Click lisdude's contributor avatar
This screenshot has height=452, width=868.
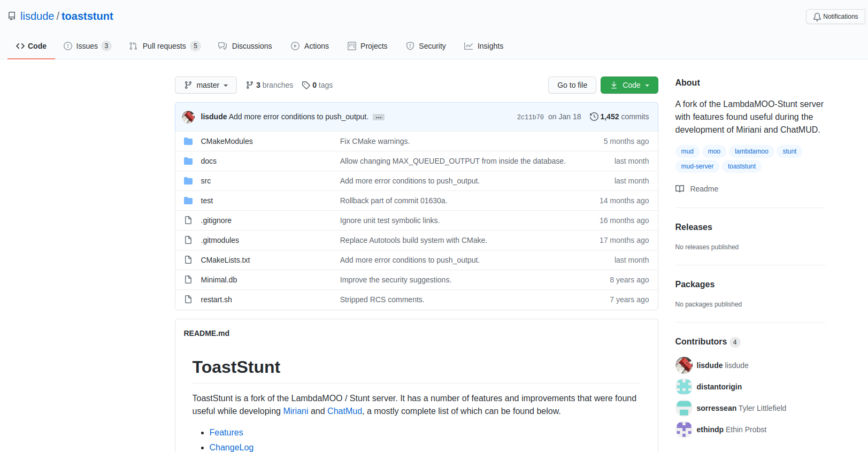click(x=684, y=365)
